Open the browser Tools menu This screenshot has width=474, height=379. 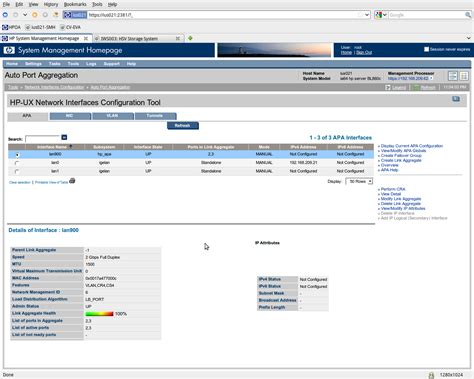[x=97, y=4]
